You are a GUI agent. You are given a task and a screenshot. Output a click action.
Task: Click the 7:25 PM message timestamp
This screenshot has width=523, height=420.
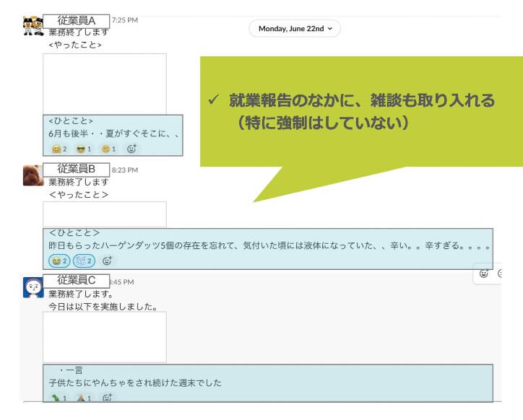125,20
